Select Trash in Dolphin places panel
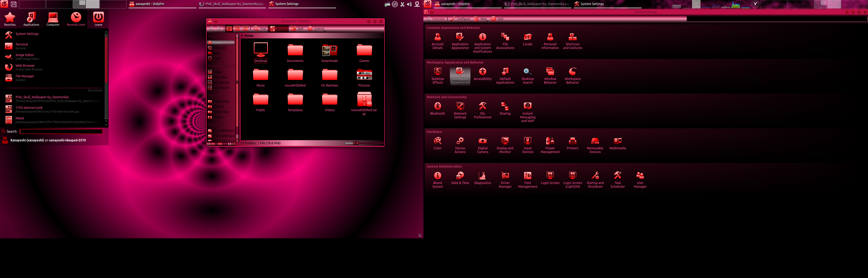The height and width of the screenshot is (278, 868). point(221,58)
